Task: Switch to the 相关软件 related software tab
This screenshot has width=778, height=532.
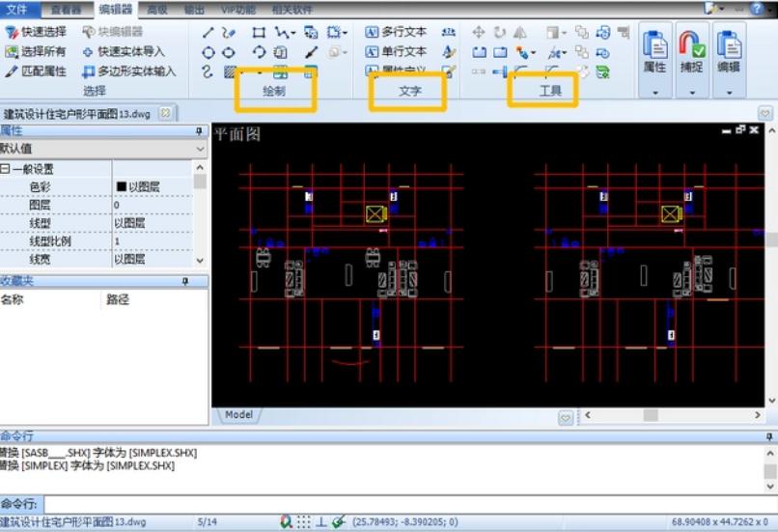Action: (292, 10)
